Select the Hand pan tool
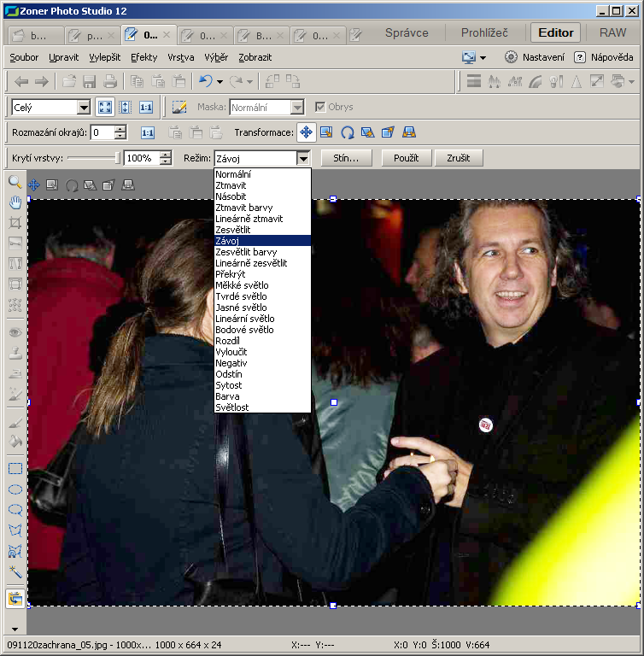Screen dimensions: 644x656 pos(15,202)
